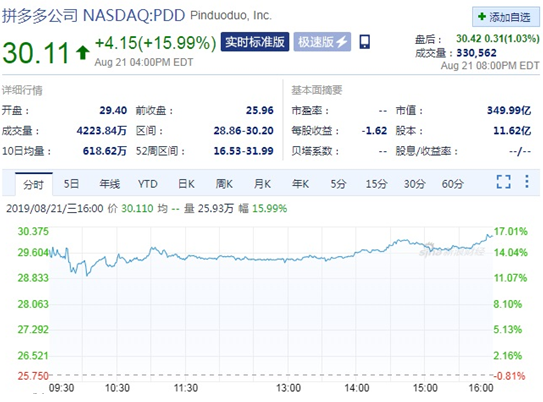Select the 5分 five-minute tab
543x402 pixels.
point(338,184)
